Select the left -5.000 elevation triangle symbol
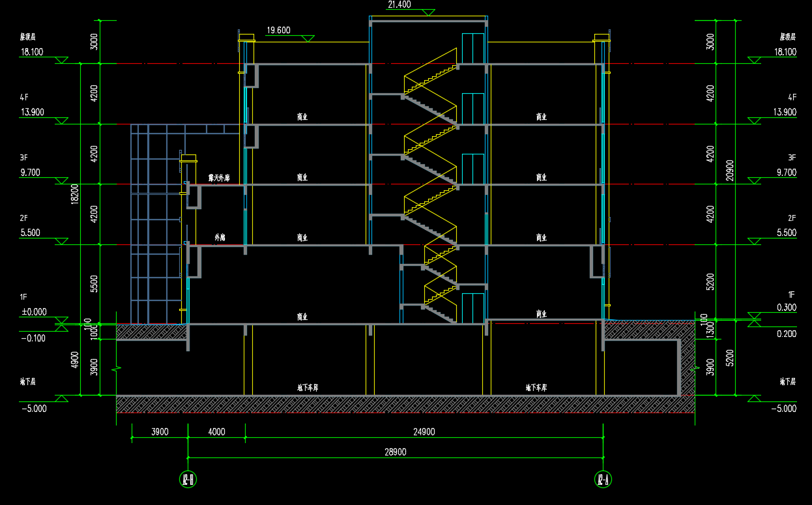 pos(61,398)
